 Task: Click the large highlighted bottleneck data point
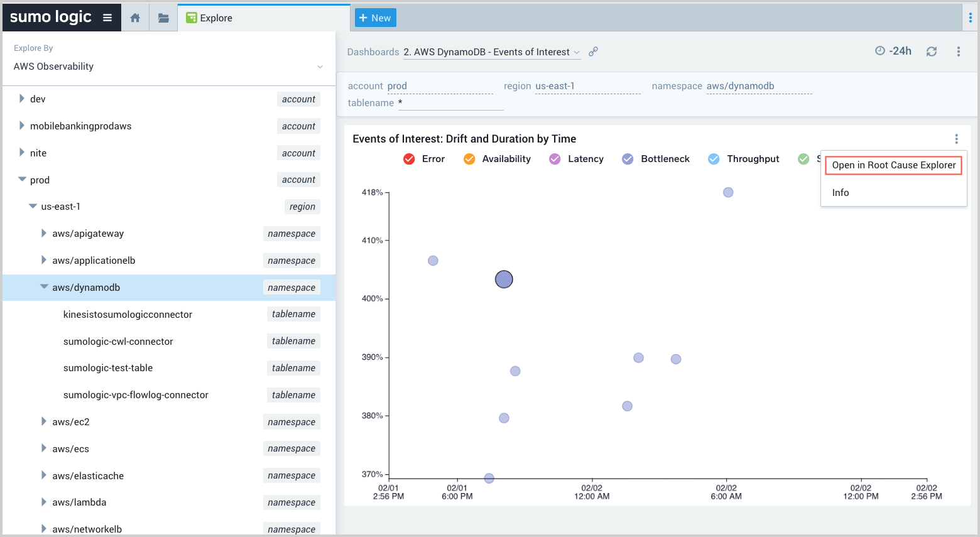(504, 279)
